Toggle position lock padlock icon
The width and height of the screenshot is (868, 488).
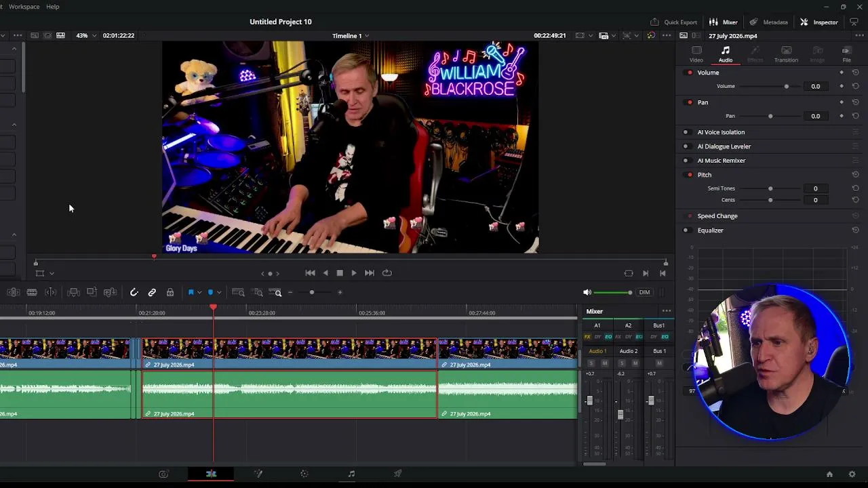170,292
